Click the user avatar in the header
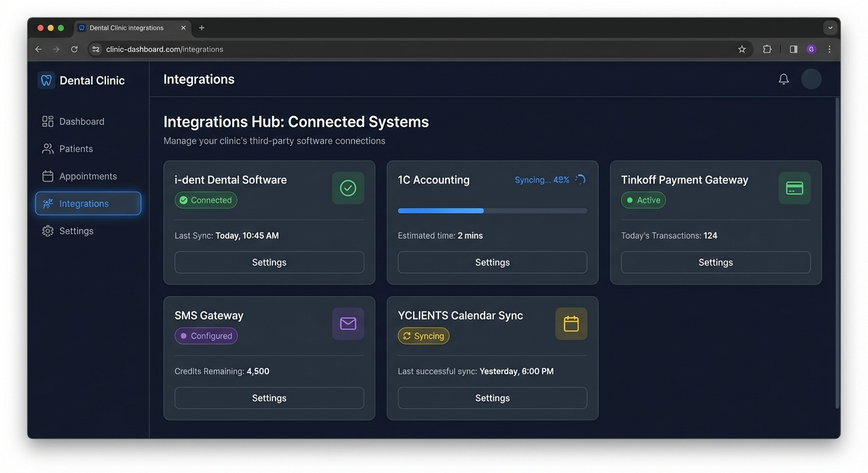The height and width of the screenshot is (473, 868). click(811, 79)
